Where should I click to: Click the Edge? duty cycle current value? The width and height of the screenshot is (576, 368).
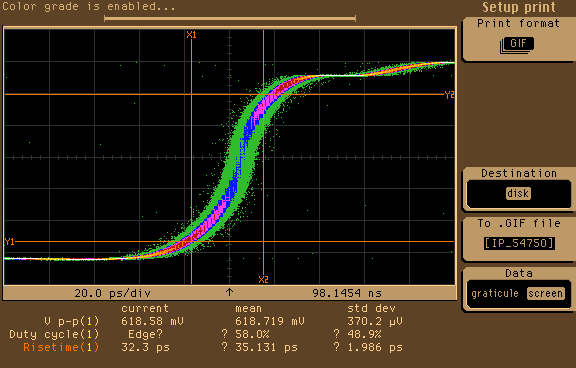click(145, 334)
